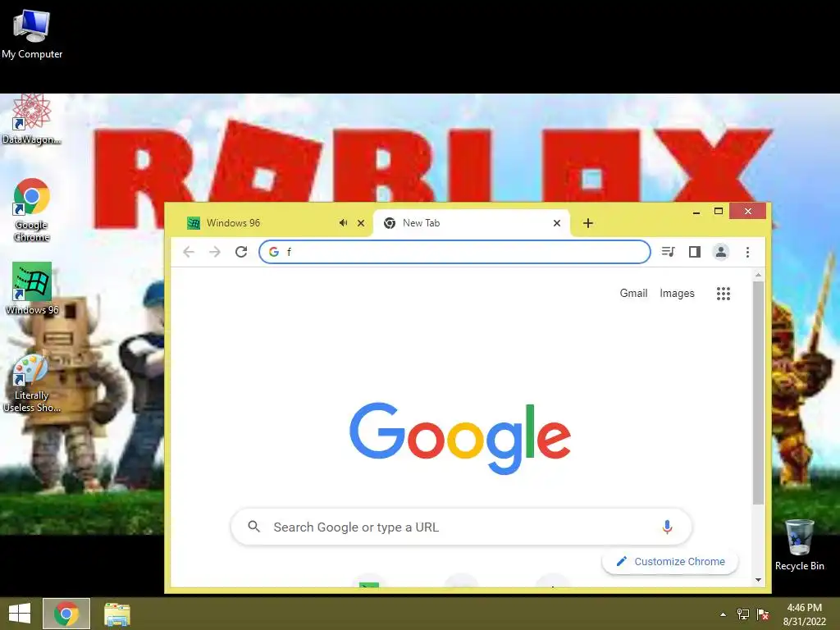Click the network tray icon

pyautogui.click(x=743, y=614)
